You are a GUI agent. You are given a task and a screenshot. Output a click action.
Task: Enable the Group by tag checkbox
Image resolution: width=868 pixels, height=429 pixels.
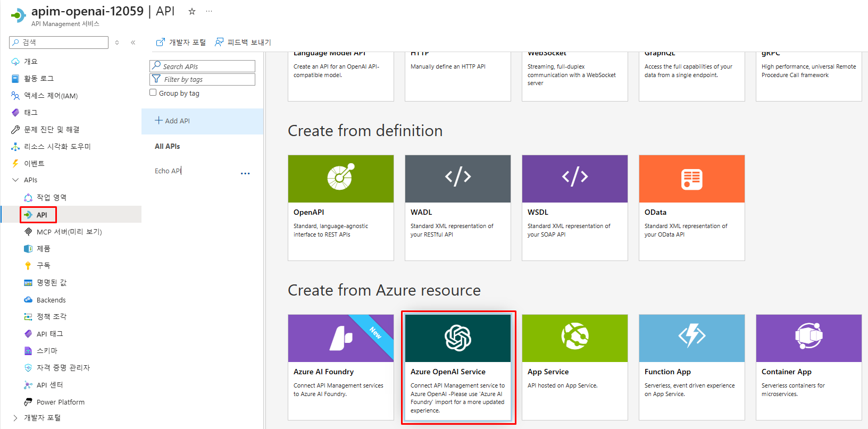click(x=153, y=92)
